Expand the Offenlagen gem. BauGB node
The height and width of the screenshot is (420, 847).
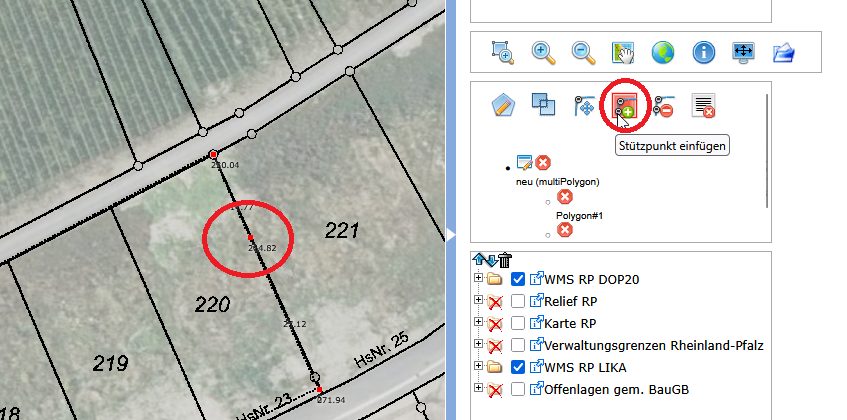click(478, 389)
